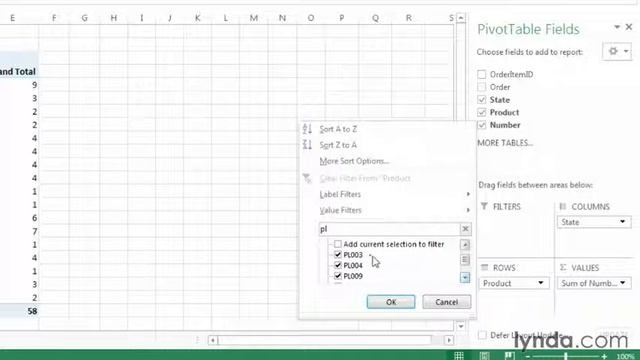Select column F header

(54, 18)
